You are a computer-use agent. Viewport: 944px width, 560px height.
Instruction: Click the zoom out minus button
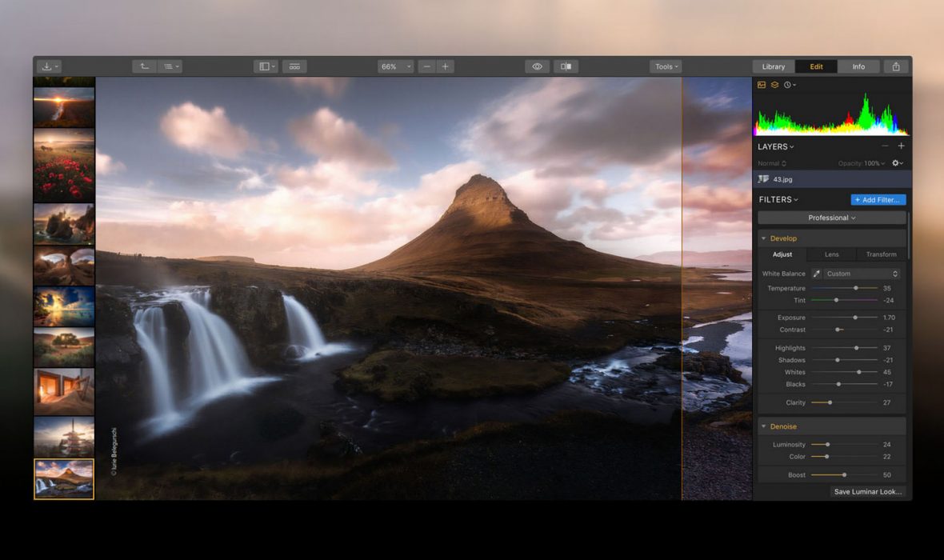point(427,66)
